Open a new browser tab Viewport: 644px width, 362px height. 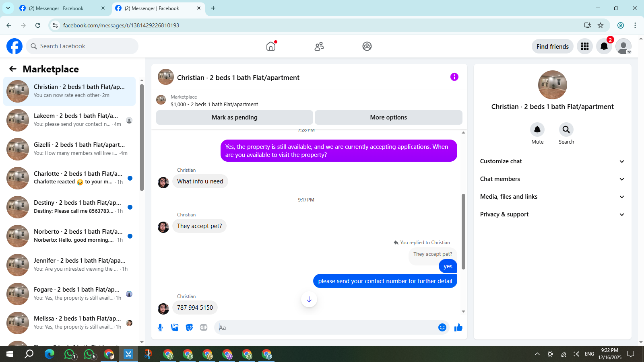tap(213, 8)
